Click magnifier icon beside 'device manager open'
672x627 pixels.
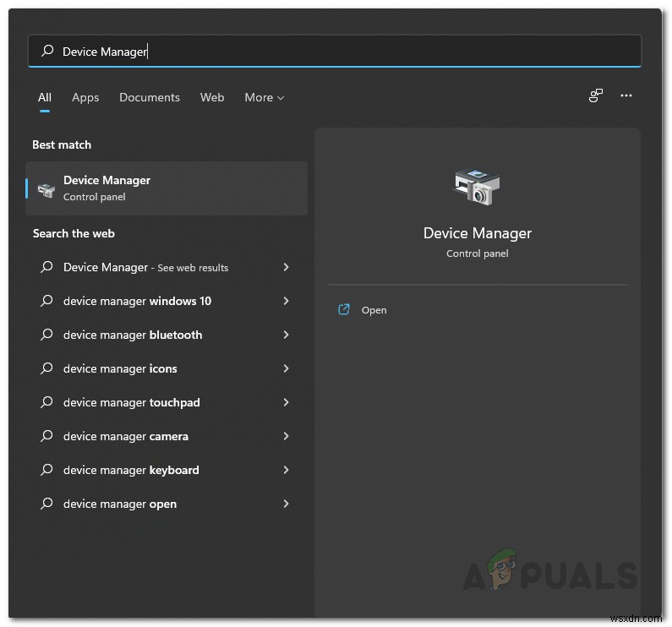(46, 504)
